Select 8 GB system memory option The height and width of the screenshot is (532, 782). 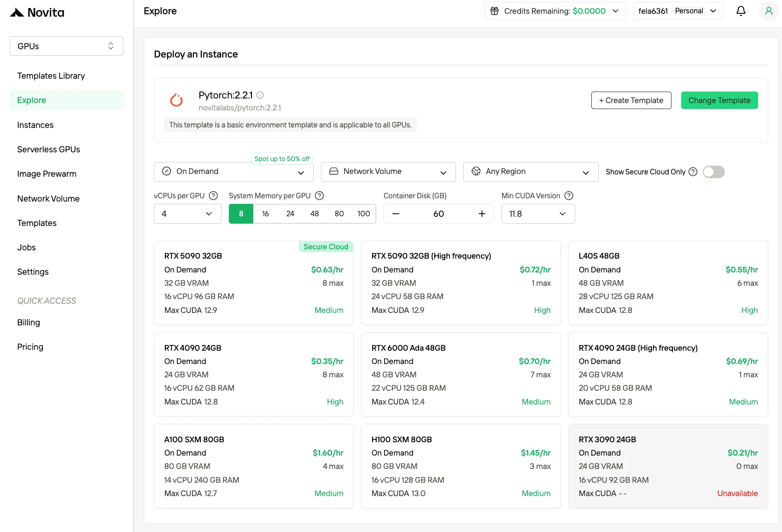tap(241, 214)
